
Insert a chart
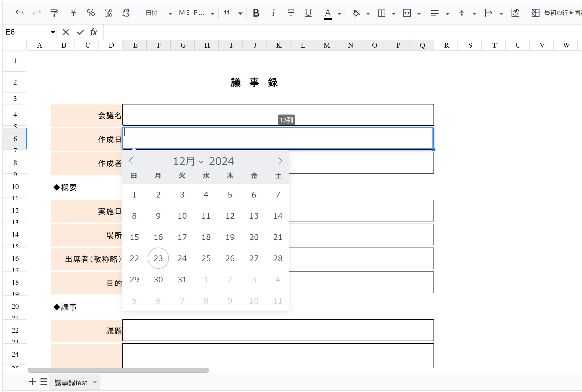[x=515, y=13]
